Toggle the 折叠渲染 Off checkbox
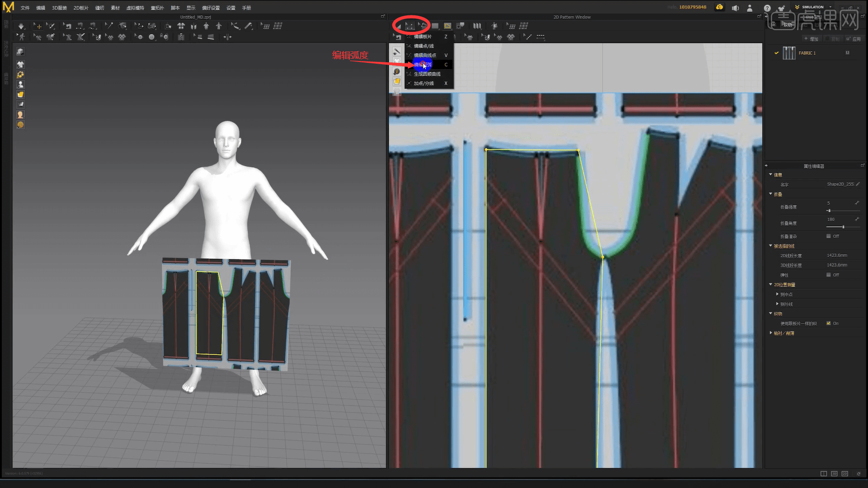This screenshot has width=868, height=488. (x=830, y=236)
